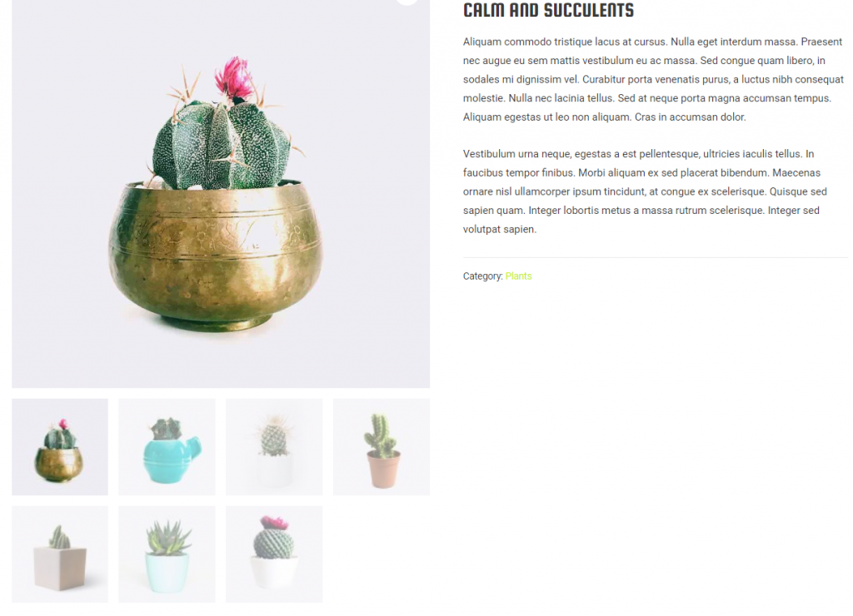Click the large main product image
This screenshot has height=616, width=853.
coord(221,194)
